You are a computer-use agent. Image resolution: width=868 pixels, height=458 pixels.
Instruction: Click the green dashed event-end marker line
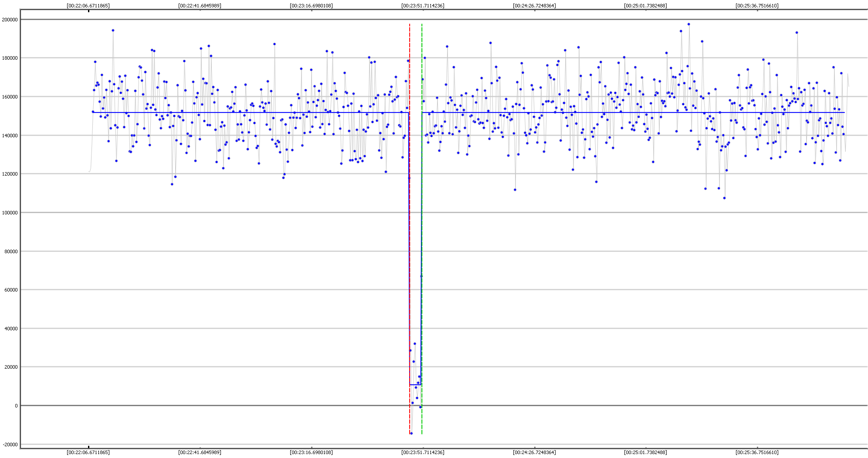(x=422, y=229)
